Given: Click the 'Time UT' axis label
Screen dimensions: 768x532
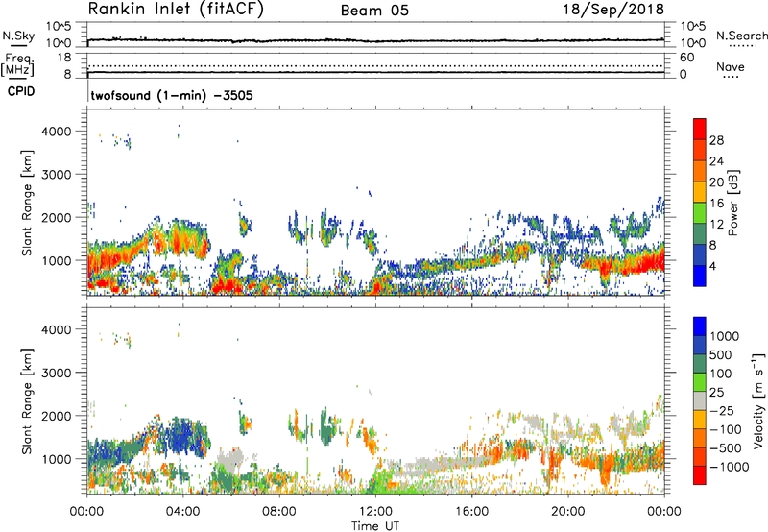Looking at the screenshot, I should [375, 525].
